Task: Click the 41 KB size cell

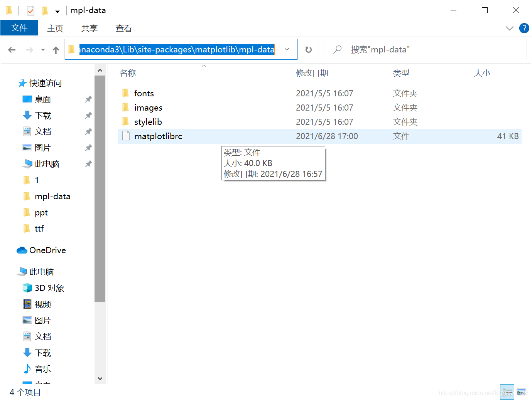Action: point(508,136)
